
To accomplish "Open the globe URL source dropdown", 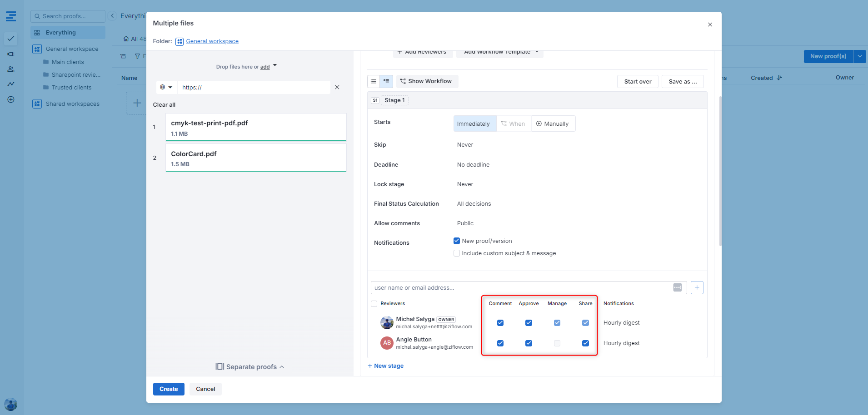I will pyautogui.click(x=166, y=87).
